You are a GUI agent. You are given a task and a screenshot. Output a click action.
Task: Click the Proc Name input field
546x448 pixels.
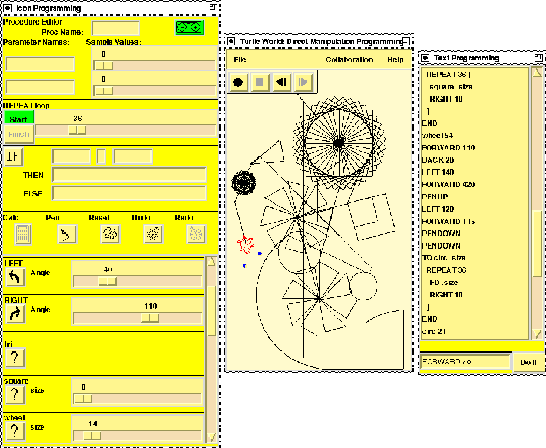click(x=116, y=28)
